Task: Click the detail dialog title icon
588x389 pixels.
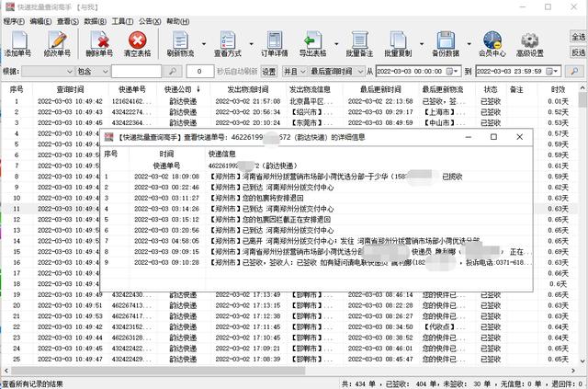Action: (108, 137)
